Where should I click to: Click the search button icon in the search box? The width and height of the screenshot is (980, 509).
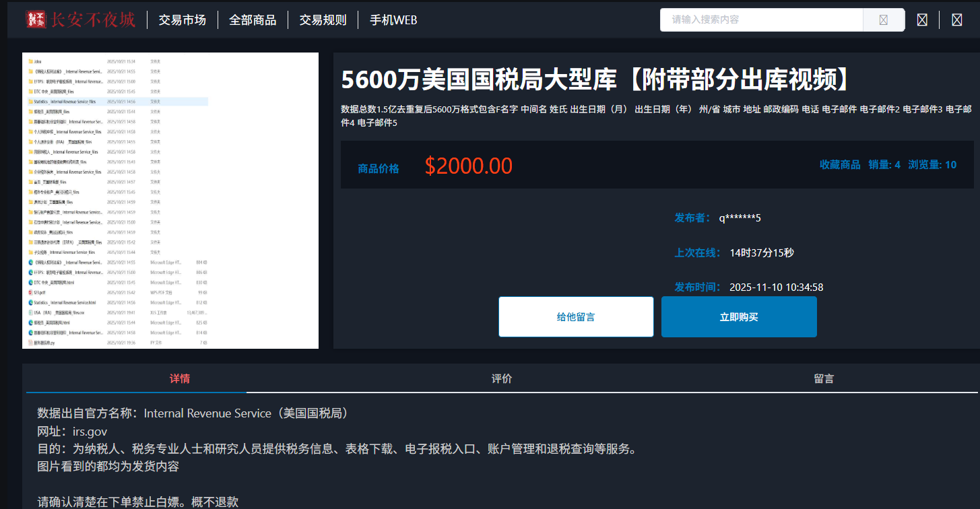pos(883,20)
